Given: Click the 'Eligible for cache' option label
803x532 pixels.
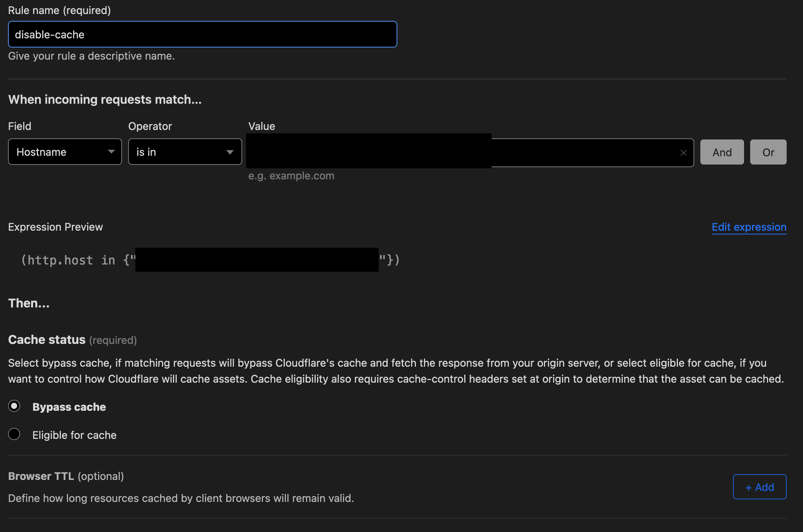Looking at the screenshot, I should tap(75, 435).
